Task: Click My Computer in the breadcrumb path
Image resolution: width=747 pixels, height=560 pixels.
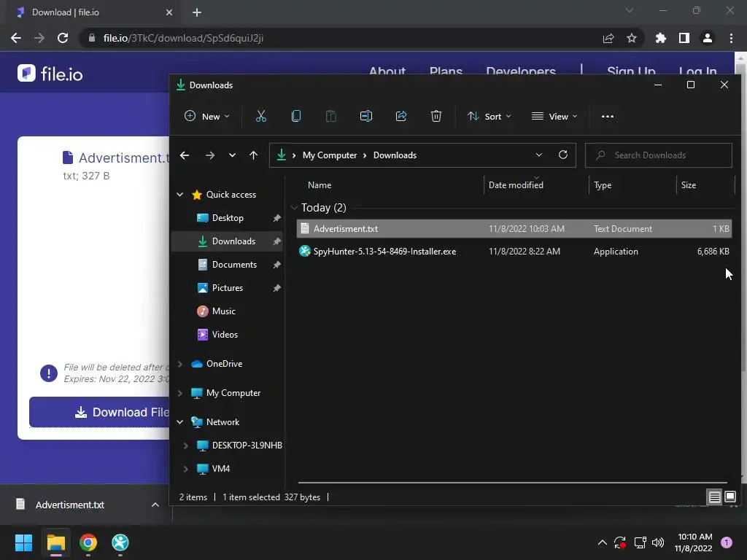Action: pos(330,155)
